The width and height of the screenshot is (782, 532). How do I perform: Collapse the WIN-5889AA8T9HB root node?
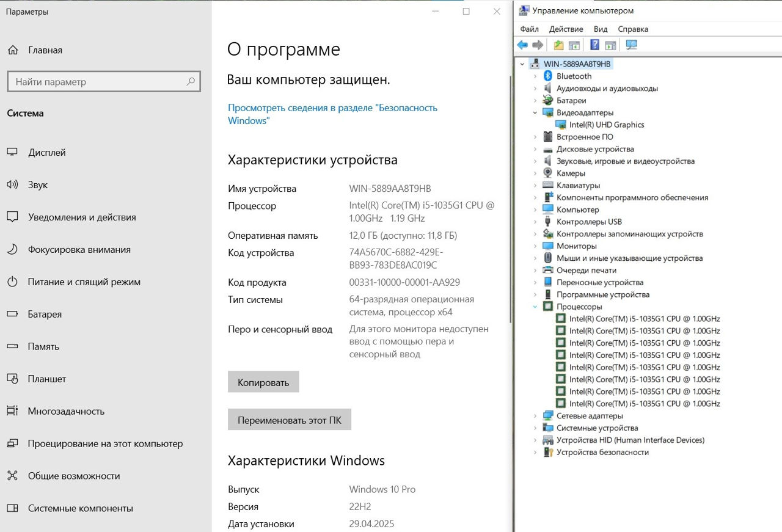tap(522, 64)
